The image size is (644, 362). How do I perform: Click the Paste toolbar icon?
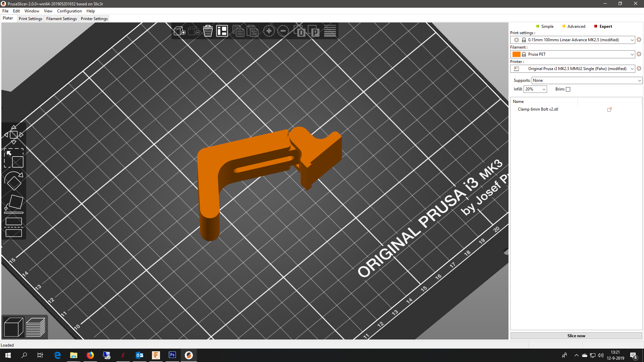252,31
